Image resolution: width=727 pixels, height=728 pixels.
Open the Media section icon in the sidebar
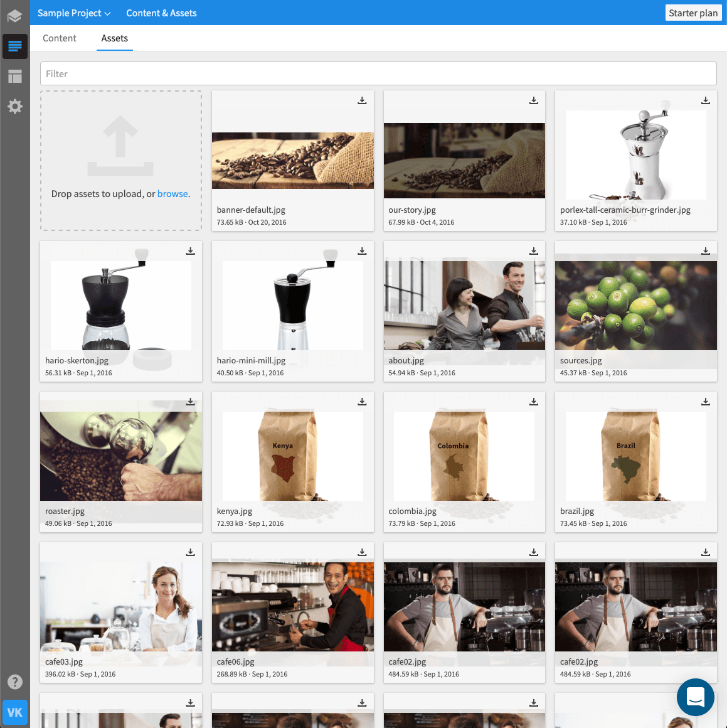[x=14, y=76]
